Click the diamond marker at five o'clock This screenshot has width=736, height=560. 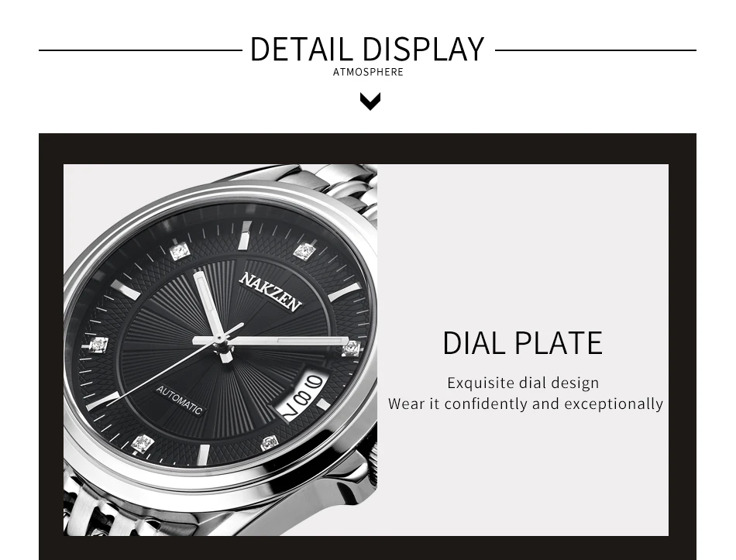tap(270, 442)
